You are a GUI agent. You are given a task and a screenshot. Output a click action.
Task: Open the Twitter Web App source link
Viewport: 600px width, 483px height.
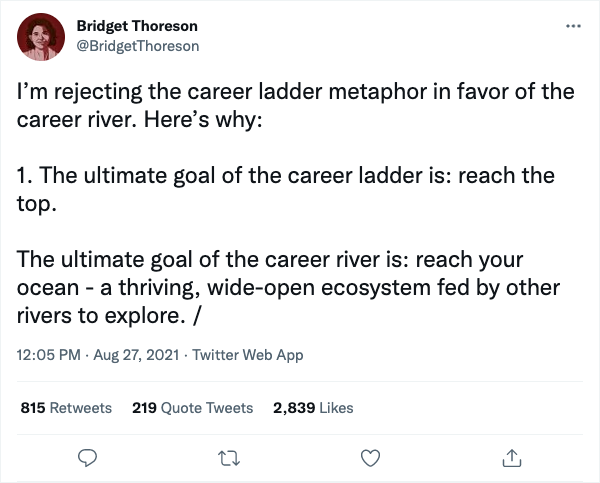[x=247, y=355]
